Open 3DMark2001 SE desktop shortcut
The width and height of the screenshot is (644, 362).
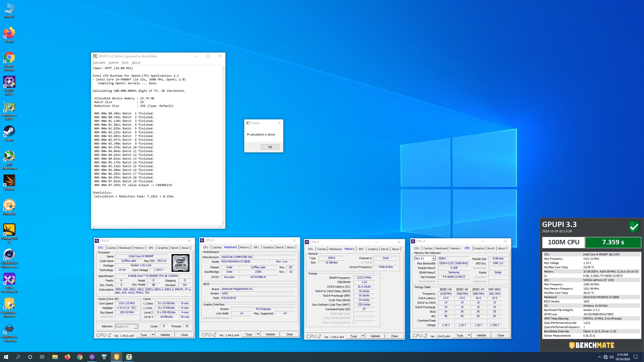9,234
